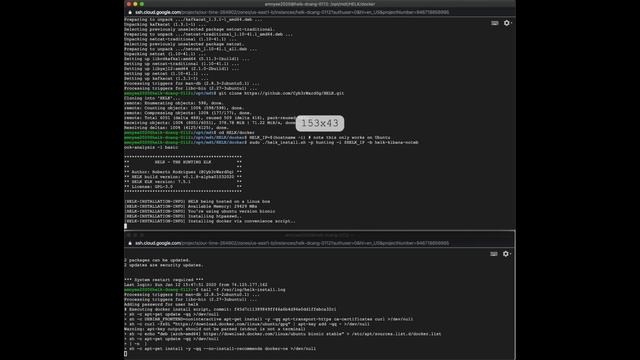640x360 pixels.
Task: Click the 'HELK - THE HUNTING ELK' banner text
Action: [183, 162]
